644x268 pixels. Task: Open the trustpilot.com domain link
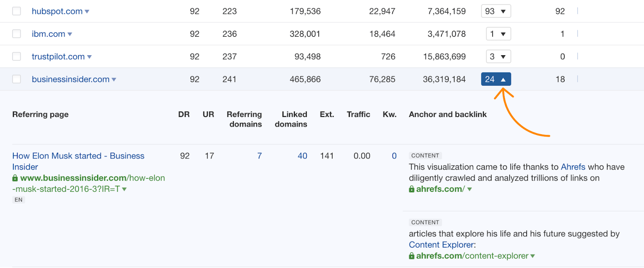pyautogui.click(x=58, y=56)
